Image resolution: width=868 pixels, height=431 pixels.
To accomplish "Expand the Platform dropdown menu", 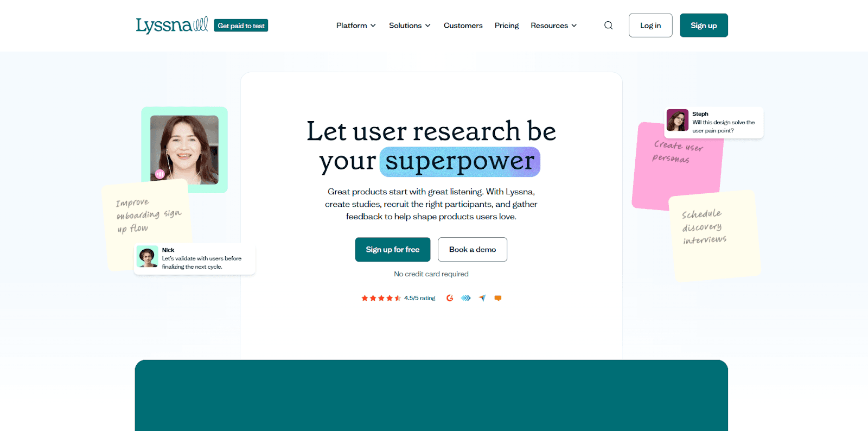I will (x=356, y=26).
